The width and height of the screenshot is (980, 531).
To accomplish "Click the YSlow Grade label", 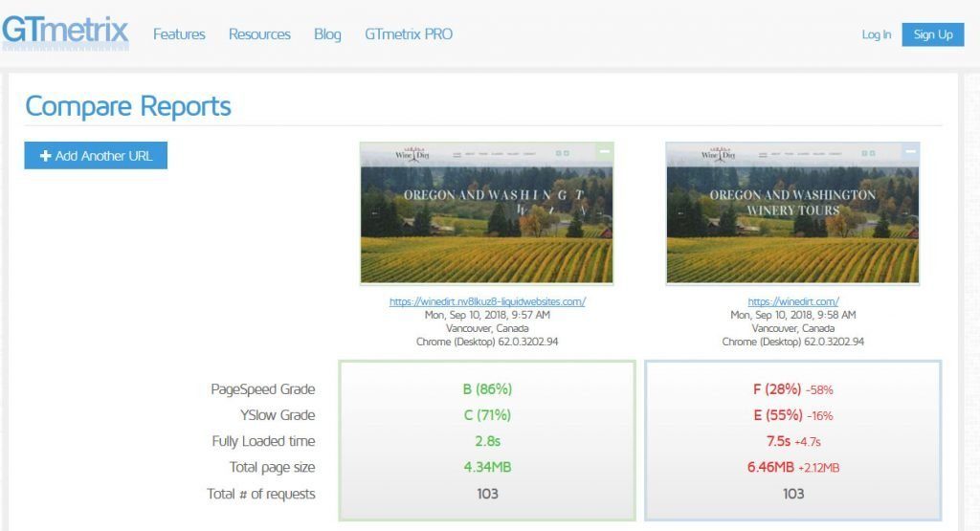I will (278, 415).
